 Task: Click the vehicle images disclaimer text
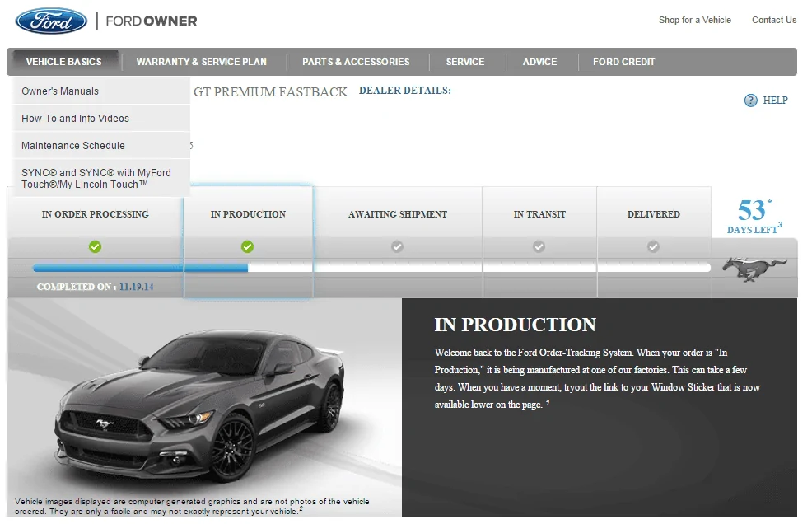(x=192, y=507)
